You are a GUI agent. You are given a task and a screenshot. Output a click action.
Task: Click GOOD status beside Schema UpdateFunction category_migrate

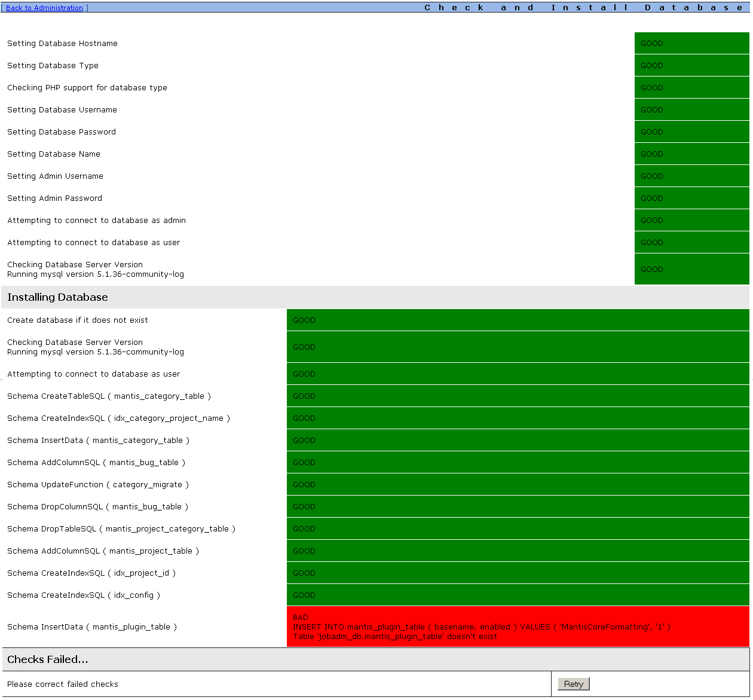[x=518, y=484]
